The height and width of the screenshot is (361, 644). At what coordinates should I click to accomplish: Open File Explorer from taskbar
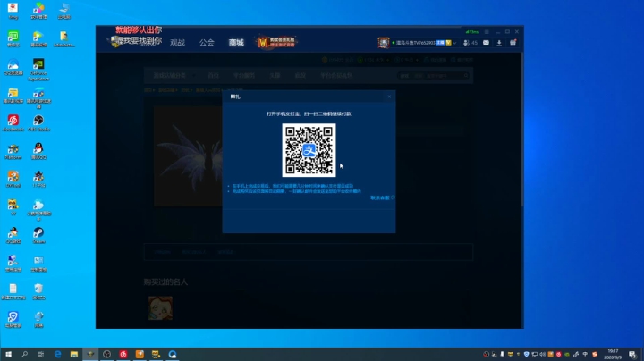(x=74, y=354)
